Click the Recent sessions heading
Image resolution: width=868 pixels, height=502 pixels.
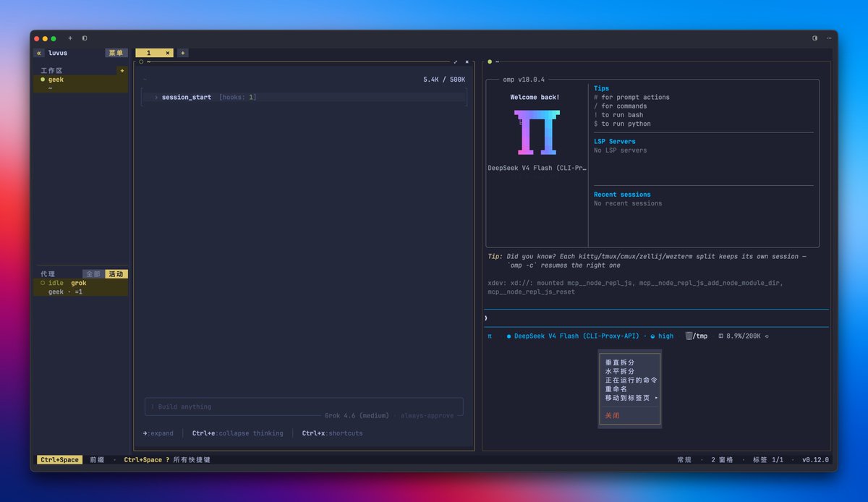(x=622, y=195)
